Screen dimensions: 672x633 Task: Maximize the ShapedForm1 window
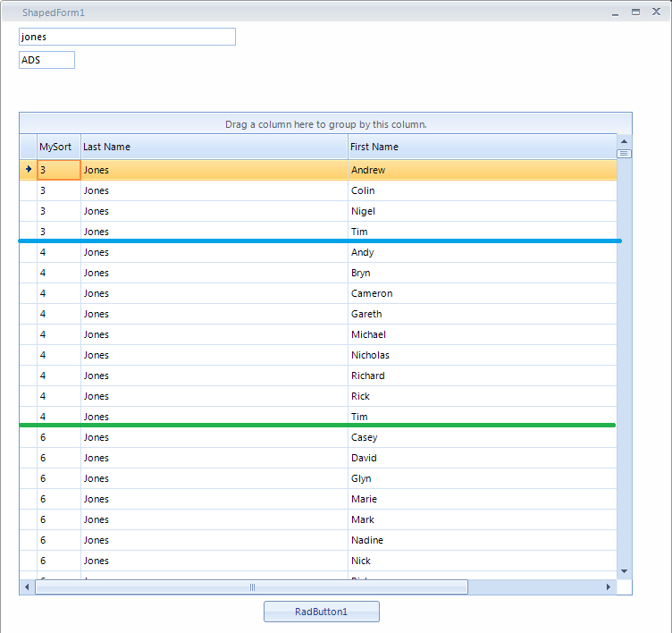click(636, 12)
